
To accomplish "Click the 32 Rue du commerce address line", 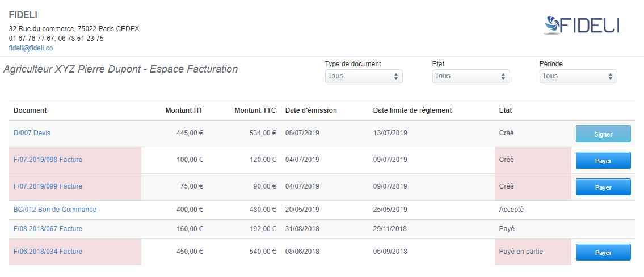I will pos(74,29).
